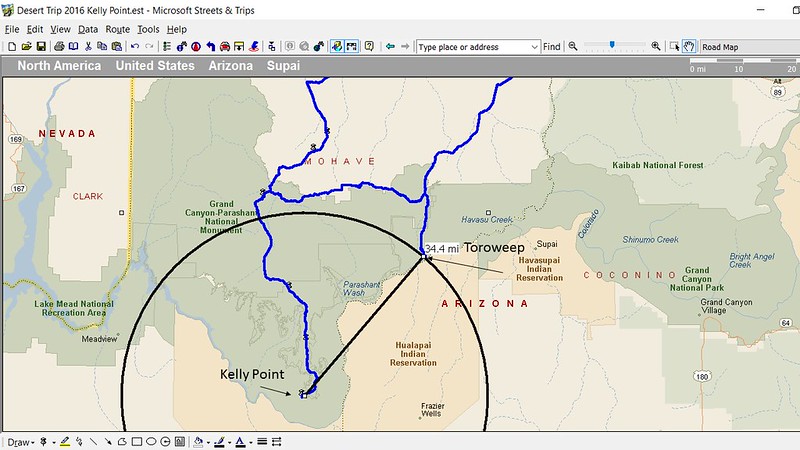Click the Line style icon
This screenshot has height=450, width=800.
tap(262, 442)
